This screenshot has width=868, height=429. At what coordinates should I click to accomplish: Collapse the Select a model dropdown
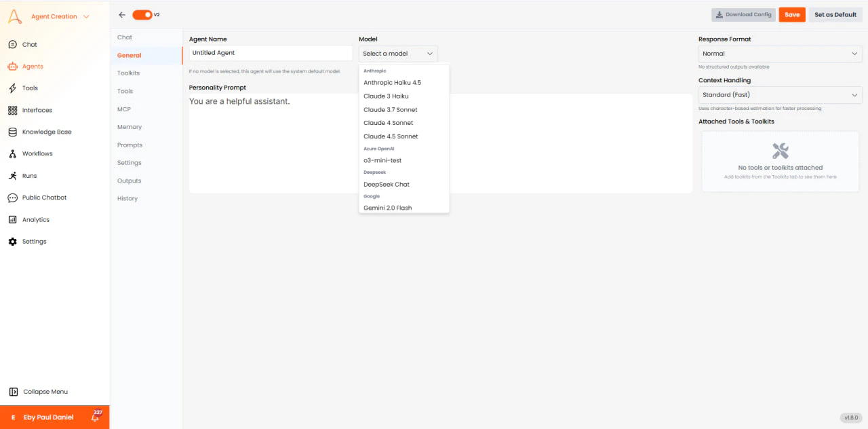tap(398, 53)
